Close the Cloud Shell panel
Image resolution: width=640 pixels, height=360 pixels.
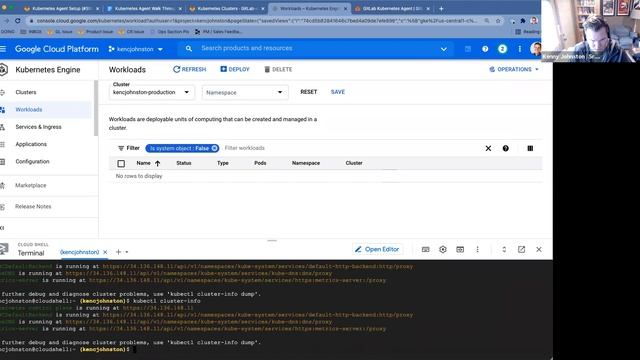coord(539,249)
